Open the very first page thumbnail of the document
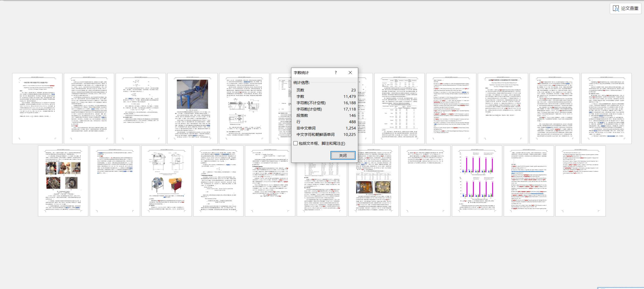The height and width of the screenshot is (289, 644). [37, 109]
